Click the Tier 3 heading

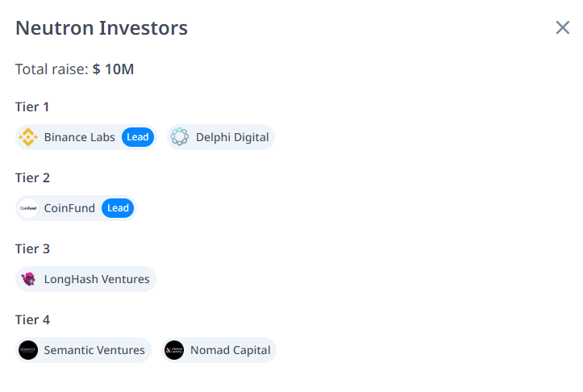point(32,249)
